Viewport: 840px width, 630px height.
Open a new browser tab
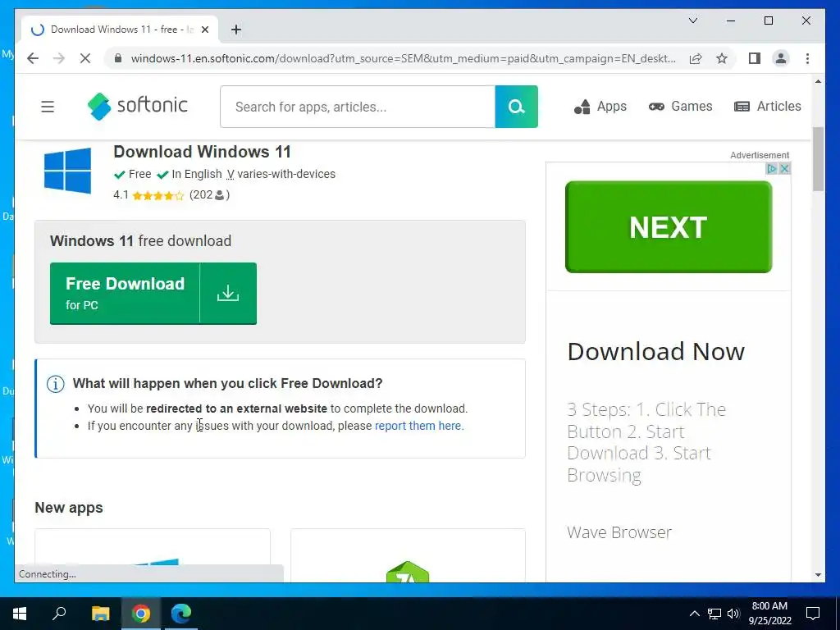pos(236,30)
